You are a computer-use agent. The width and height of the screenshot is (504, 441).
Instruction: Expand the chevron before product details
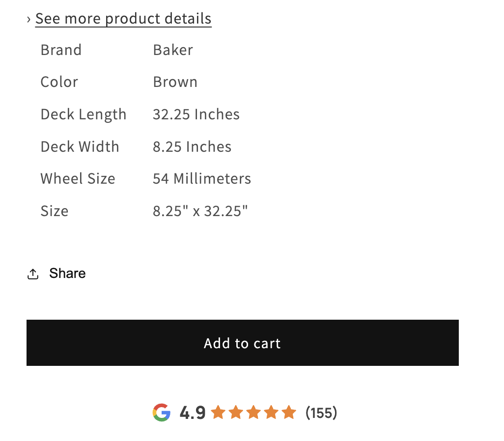29,19
